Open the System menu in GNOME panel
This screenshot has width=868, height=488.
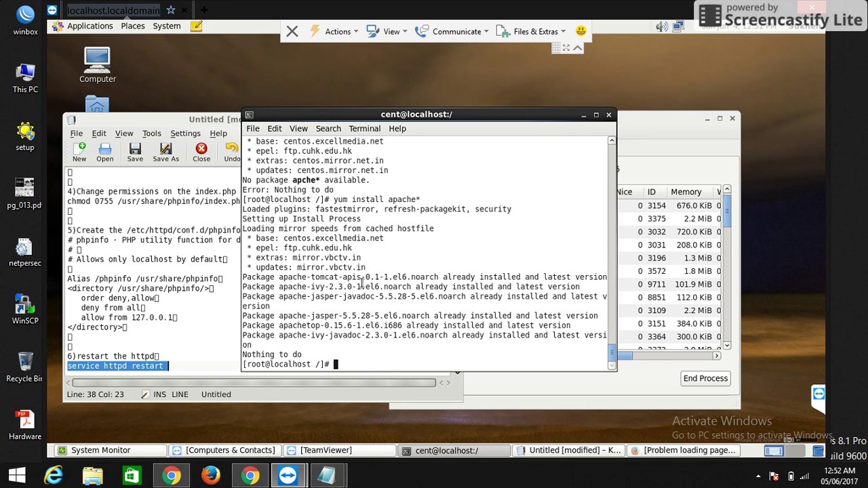coord(167,26)
